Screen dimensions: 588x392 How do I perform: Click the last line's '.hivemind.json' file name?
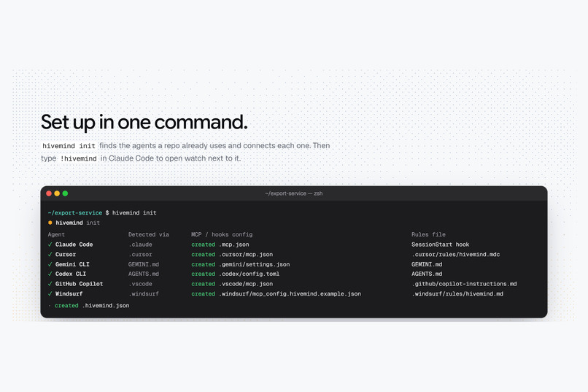106,306
